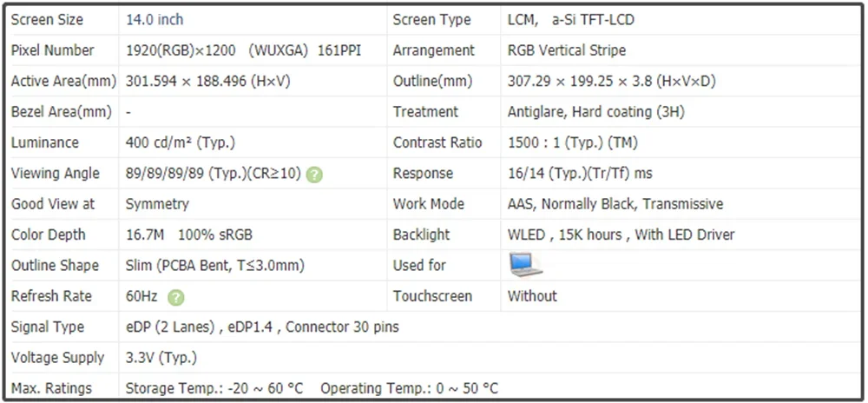The width and height of the screenshot is (868, 403).
Task: Click the Slim (PCBA Bent) outline shape value
Action: click(215, 265)
